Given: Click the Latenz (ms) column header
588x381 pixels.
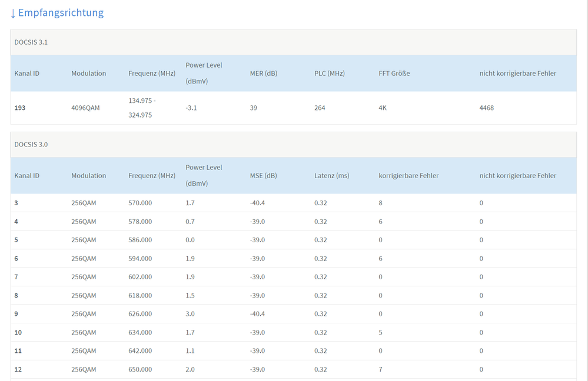Looking at the screenshot, I should (x=331, y=175).
